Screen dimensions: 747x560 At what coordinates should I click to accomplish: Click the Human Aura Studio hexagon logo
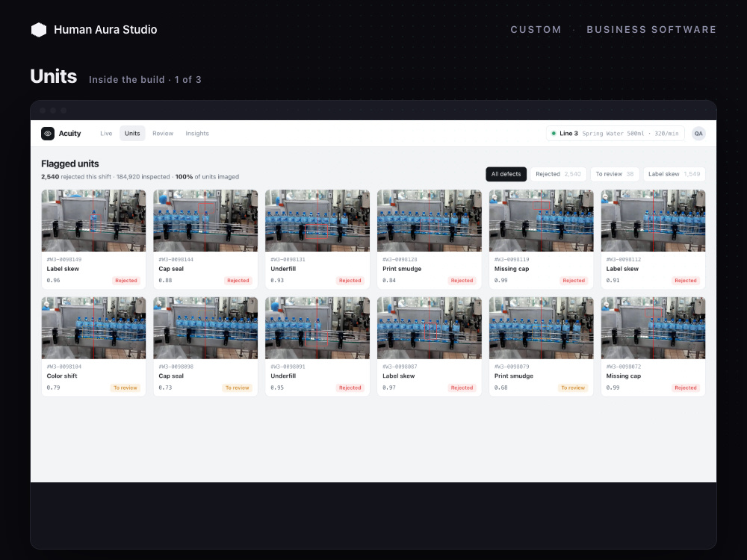(39, 30)
